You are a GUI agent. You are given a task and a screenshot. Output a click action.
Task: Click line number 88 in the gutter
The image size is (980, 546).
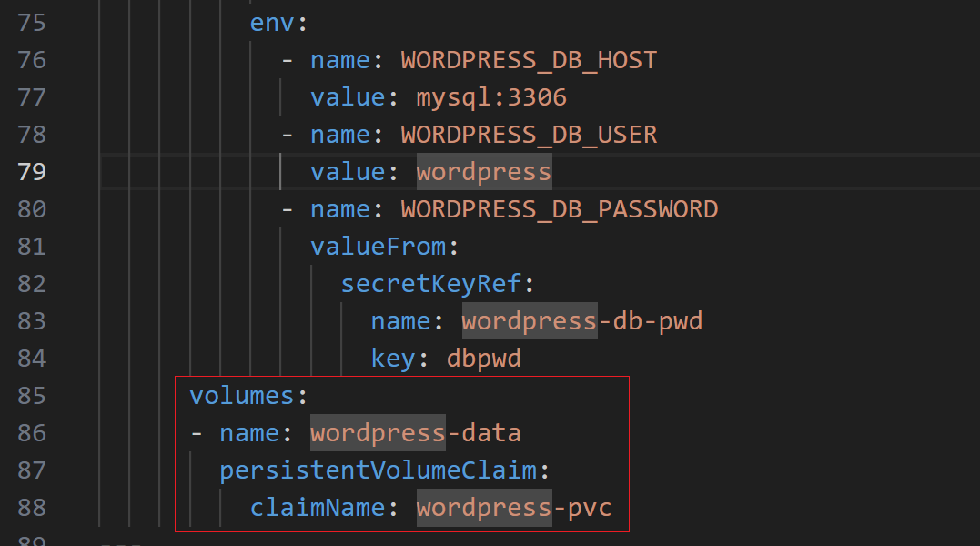pos(32,508)
